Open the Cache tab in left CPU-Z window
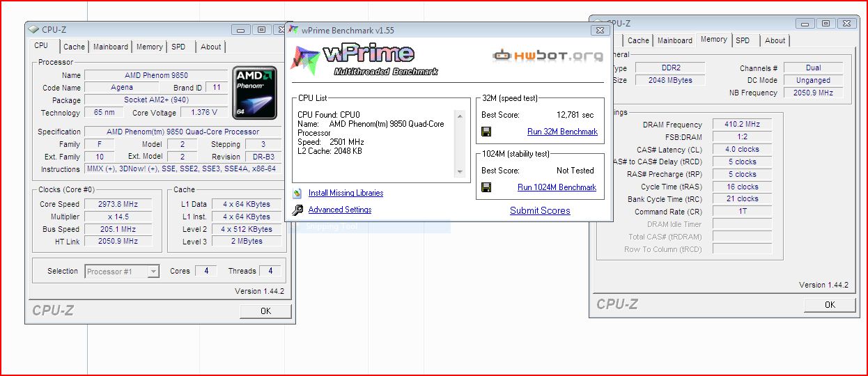The width and height of the screenshot is (868, 376). (x=74, y=47)
